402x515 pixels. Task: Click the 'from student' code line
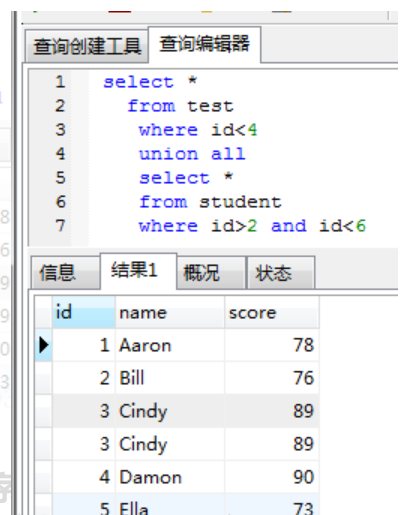point(210,202)
